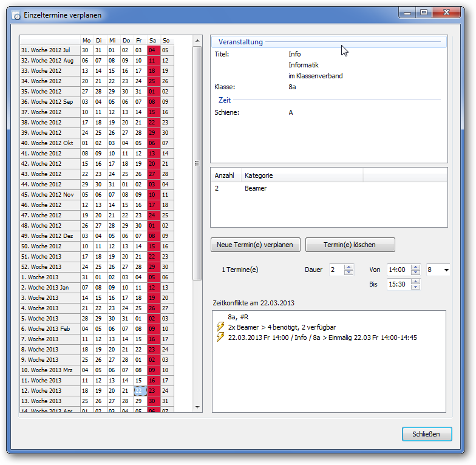Increase the Dauer value with the up arrow
476x465 pixels.
point(348,266)
